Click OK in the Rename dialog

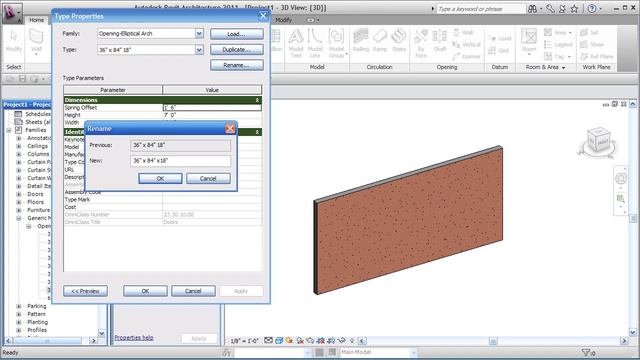tap(160, 178)
